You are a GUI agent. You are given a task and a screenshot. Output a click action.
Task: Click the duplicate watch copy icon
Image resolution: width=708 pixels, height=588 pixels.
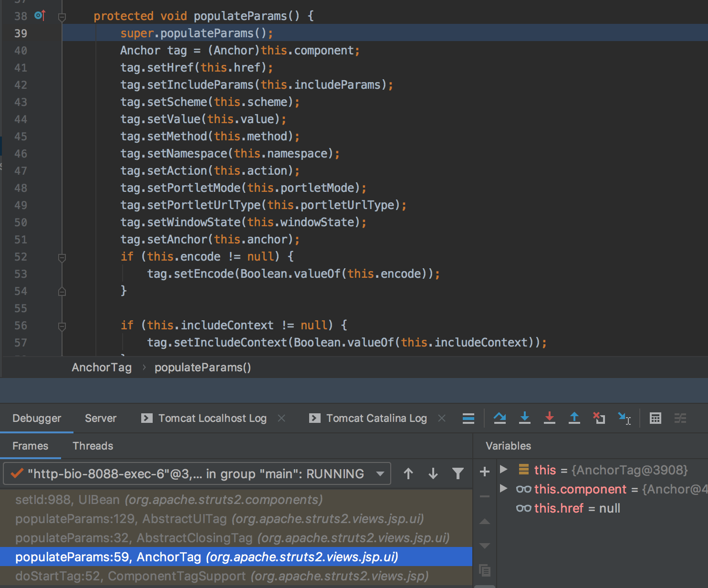[485, 570]
